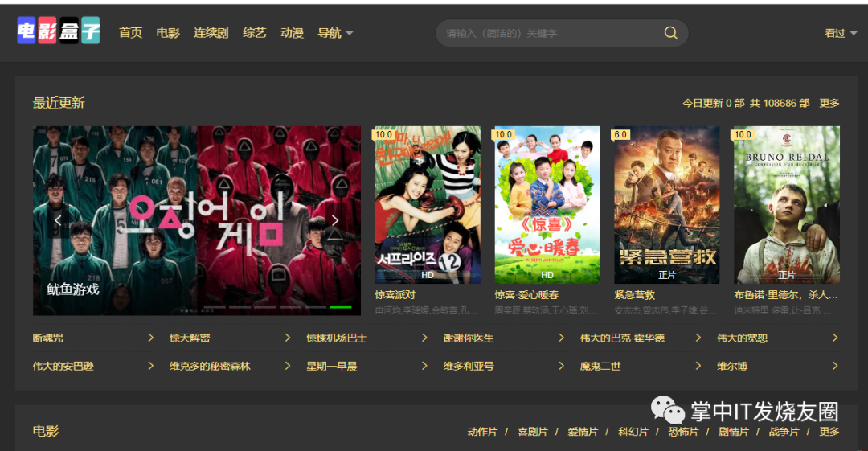Open 紧急营救 movie poster
The width and height of the screenshot is (868, 451).
[667, 205]
